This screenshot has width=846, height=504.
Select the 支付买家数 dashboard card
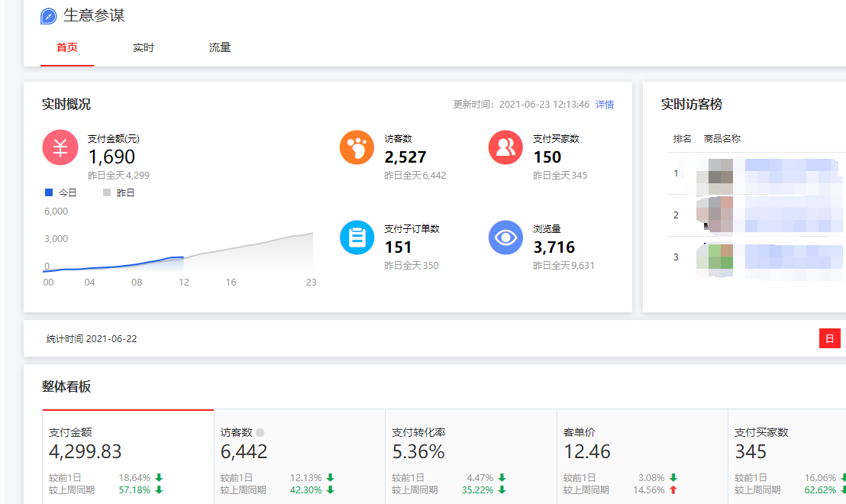click(787, 457)
